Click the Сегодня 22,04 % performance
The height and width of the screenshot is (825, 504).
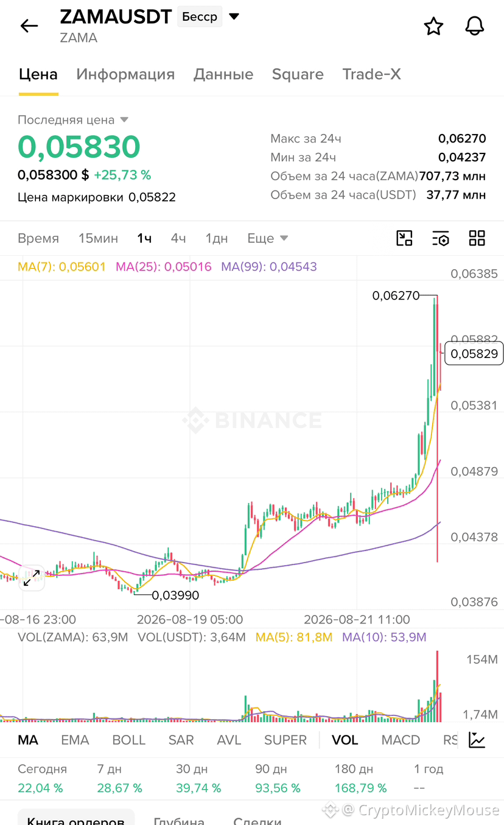tap(42, 779)
